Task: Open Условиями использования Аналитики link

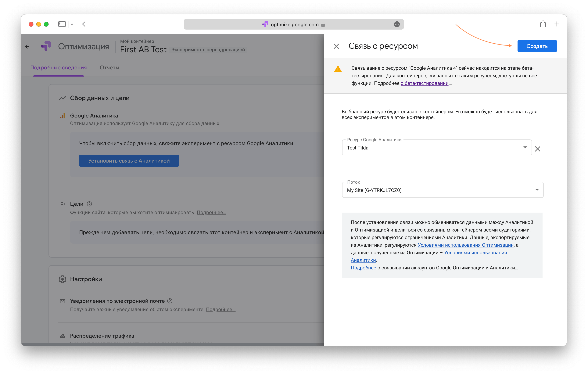Action: 475,253
